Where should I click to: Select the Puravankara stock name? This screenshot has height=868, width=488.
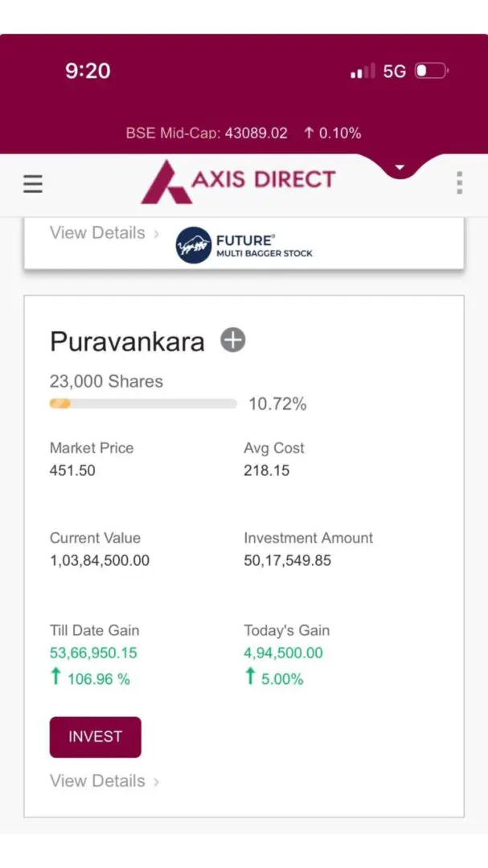(x=127, y=342)
